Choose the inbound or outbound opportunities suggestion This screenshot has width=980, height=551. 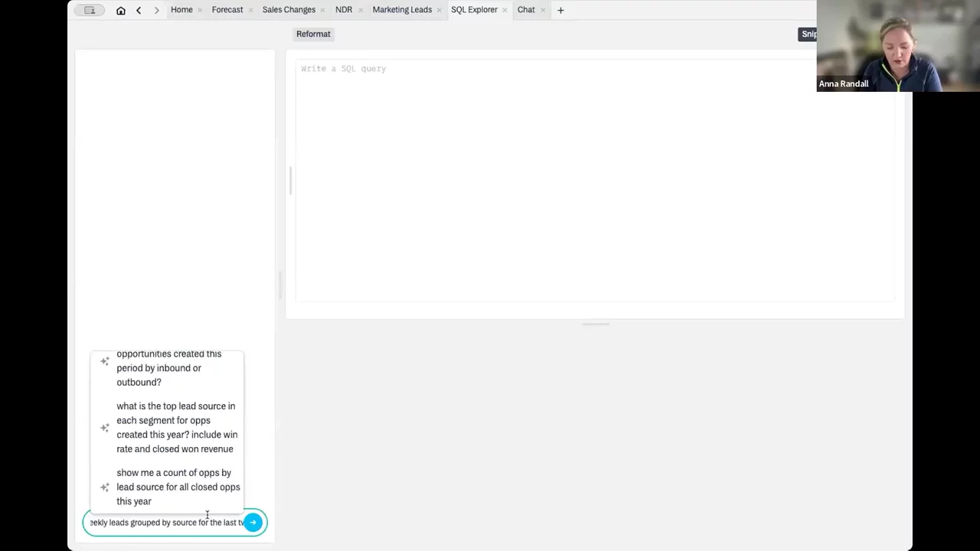click(x=168, y=368)
